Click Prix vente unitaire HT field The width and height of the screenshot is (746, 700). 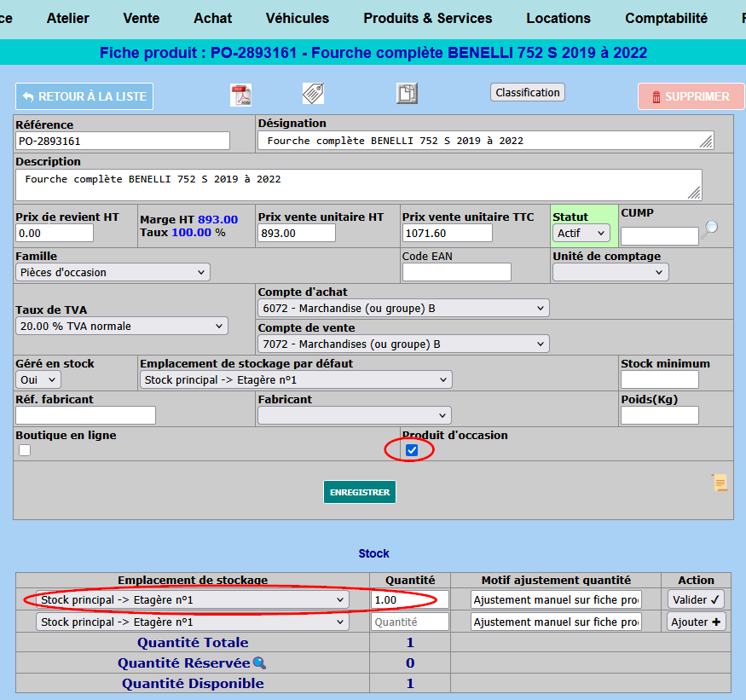pos(297,233)
